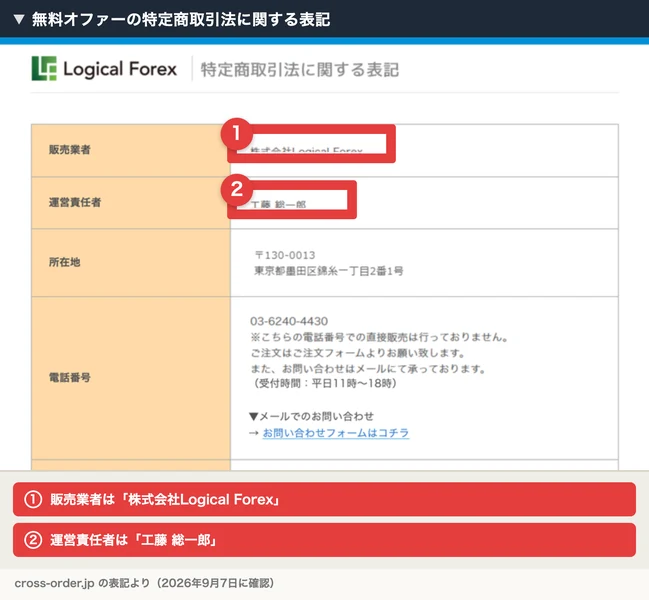Click the 運営責任者 row label
Image resolution: width=649 pixels, height=600 pixels.
tap(75, 202)
